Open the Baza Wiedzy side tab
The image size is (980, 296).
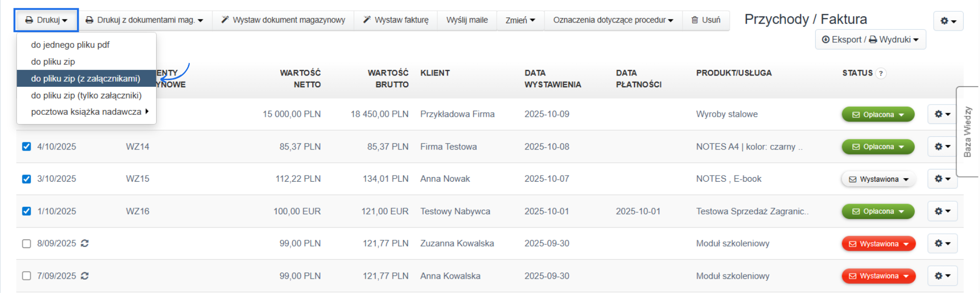(x=968, y=132)
